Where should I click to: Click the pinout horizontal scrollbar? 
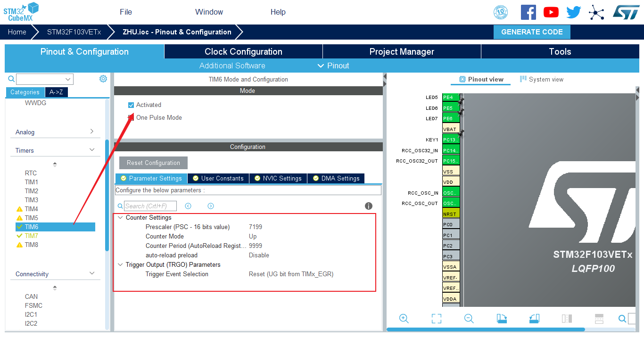click(486, 329)
